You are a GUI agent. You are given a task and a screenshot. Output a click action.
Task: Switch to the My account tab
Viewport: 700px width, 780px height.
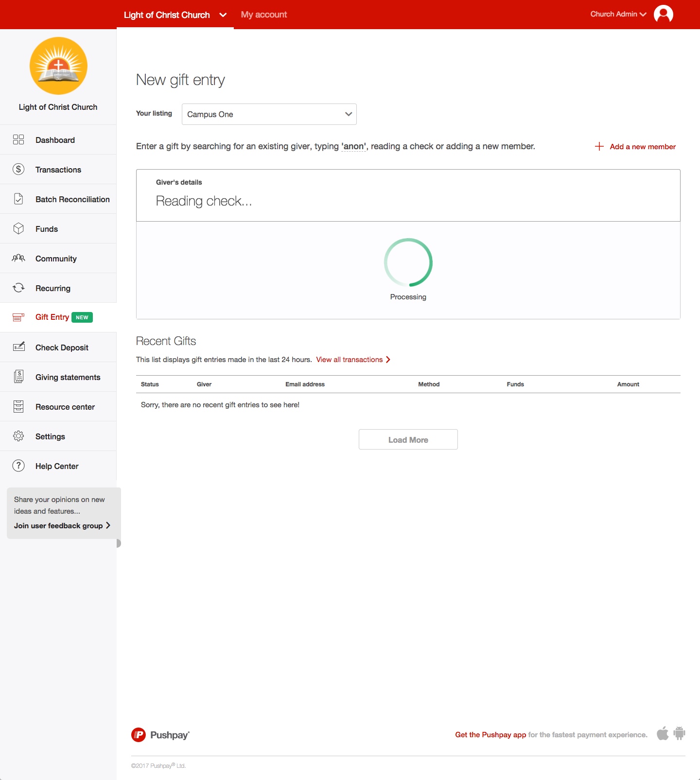click(264, 15)
